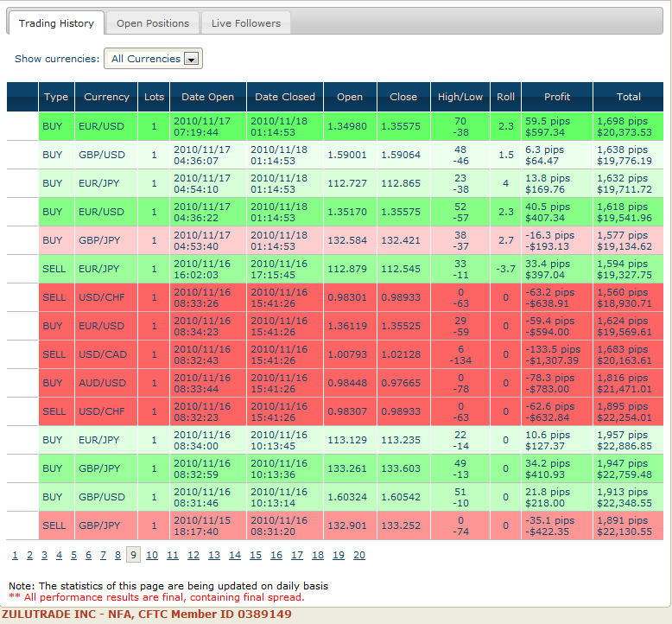Image resolution: width=672 pixels, height=624 pixels.
Task: Click the total cell '1,957 pips $22,886.85'
Action: click(x=628, y=441)
